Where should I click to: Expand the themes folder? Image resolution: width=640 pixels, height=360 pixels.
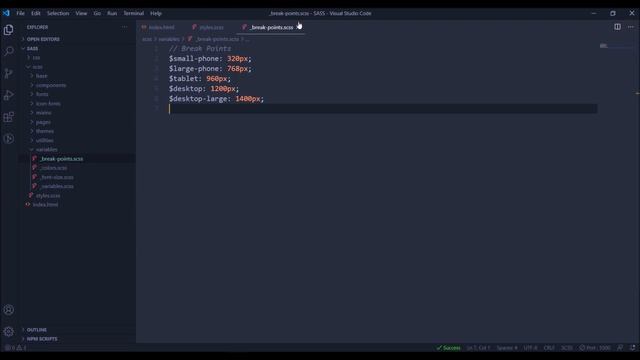[44, 131]
